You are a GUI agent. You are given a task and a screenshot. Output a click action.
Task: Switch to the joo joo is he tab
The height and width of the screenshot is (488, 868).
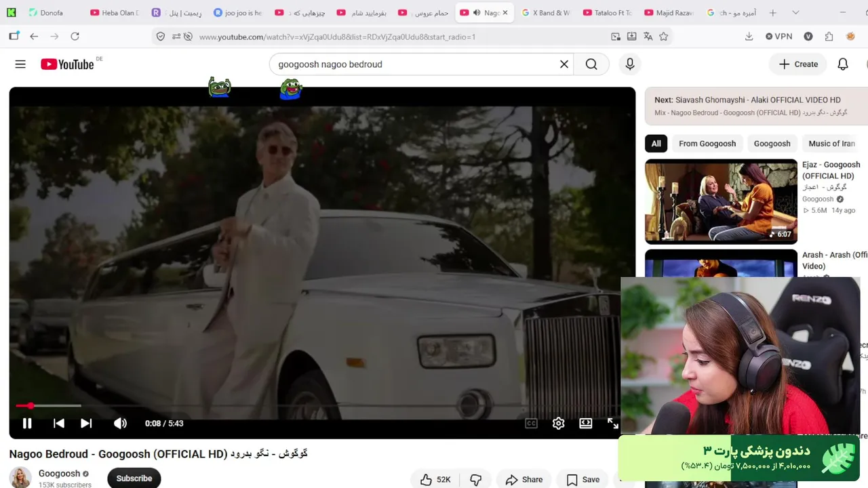pyautogui.click(x=237, y=13)
